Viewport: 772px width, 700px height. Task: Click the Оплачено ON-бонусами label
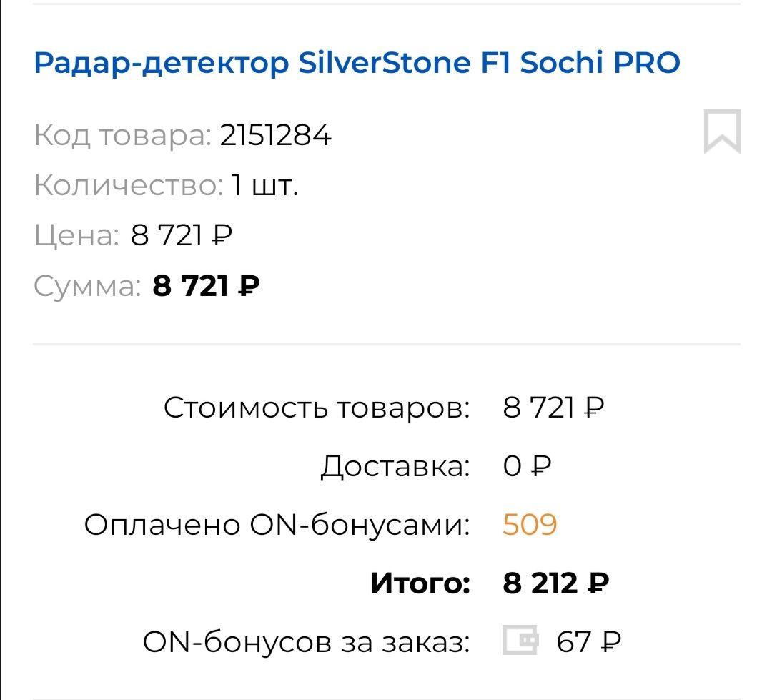pos(277,526)
